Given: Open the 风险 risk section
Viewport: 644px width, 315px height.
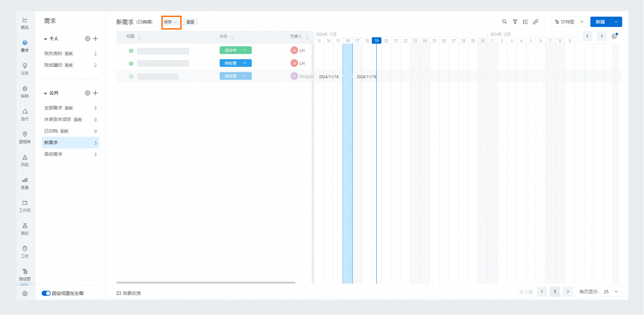Looking at the screenshot, I should click(25, 161).
